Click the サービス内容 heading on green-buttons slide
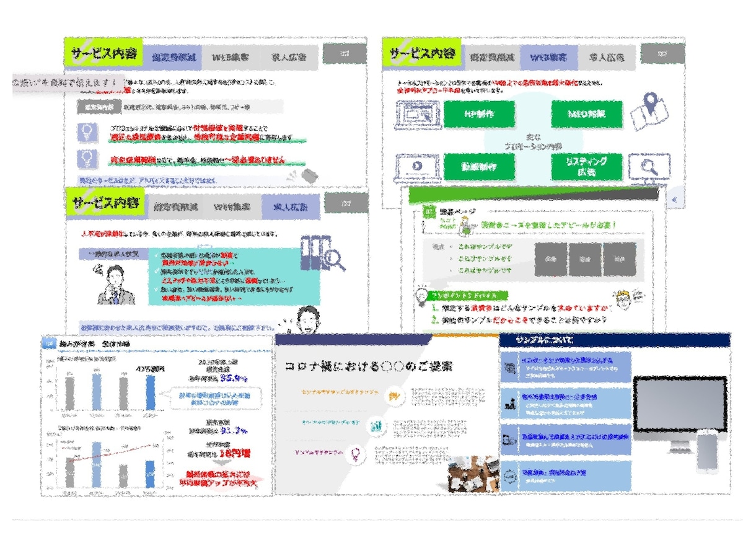Screen dimensions: 756x535 (x=423, y=53)
